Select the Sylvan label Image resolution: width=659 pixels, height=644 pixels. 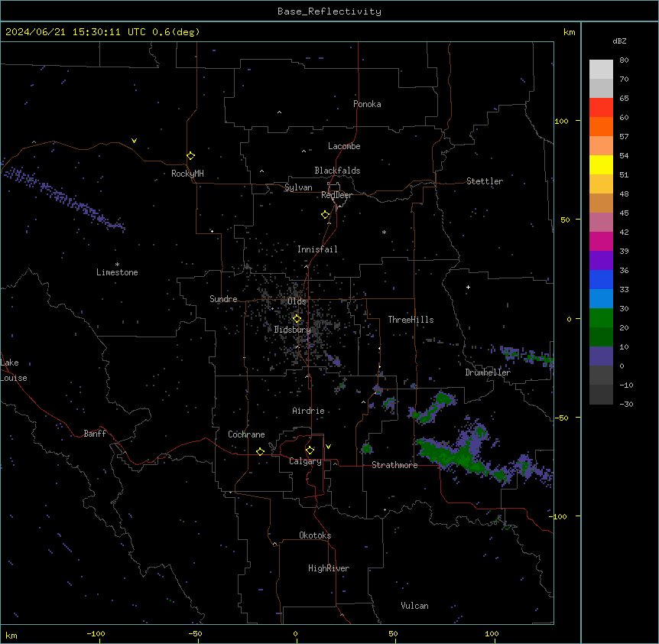(x=298, y=187)
